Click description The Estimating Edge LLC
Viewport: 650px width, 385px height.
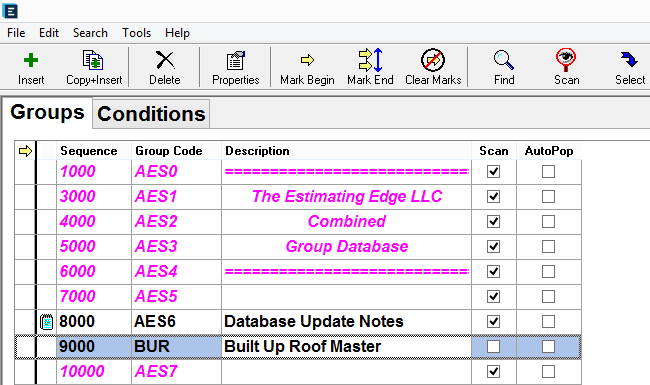347,196
